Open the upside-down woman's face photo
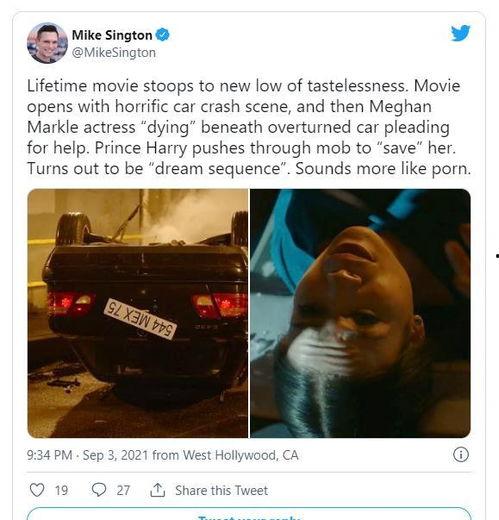This screenshot has height=520, width=499. [x=360, y=313]
